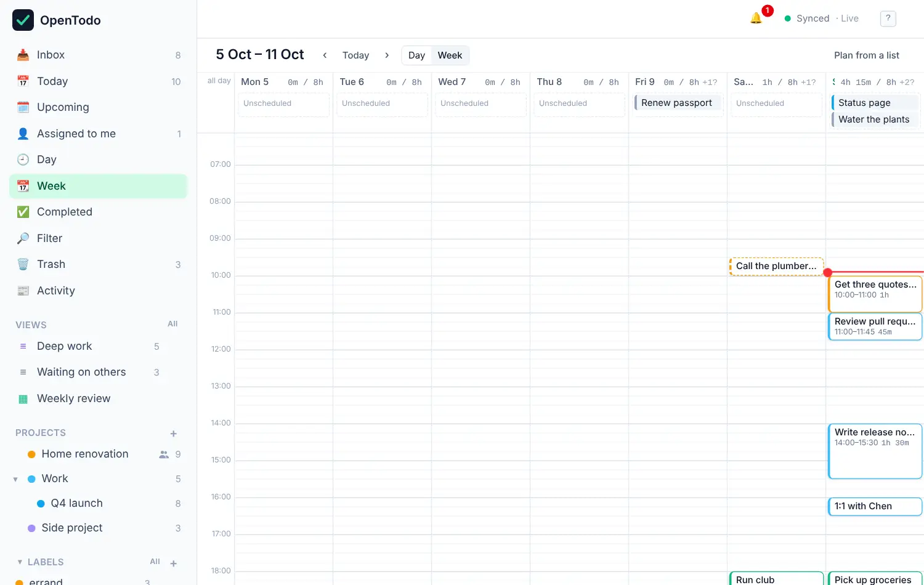
Task: Select Week view toggle in header
Action: pos(450,55)
